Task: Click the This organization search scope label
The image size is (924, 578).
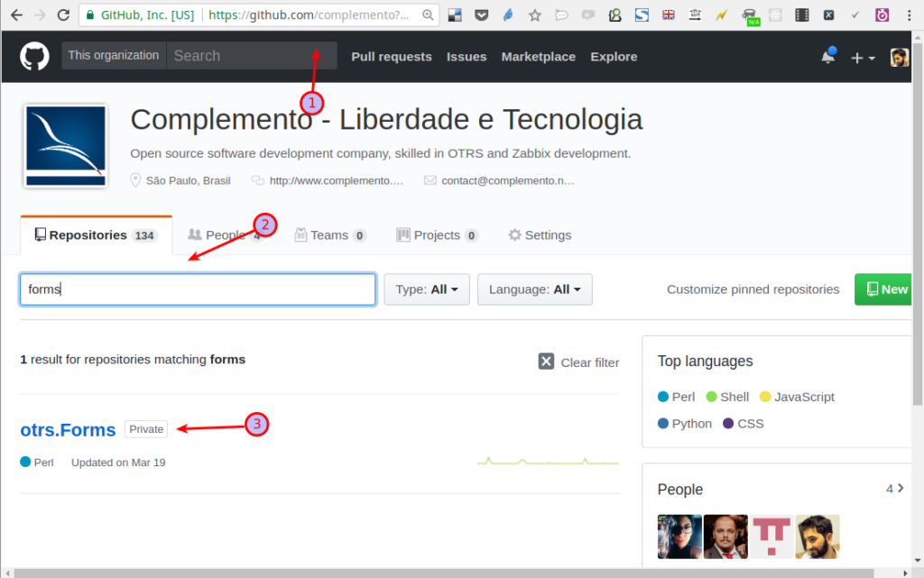Action: (114, 55)
